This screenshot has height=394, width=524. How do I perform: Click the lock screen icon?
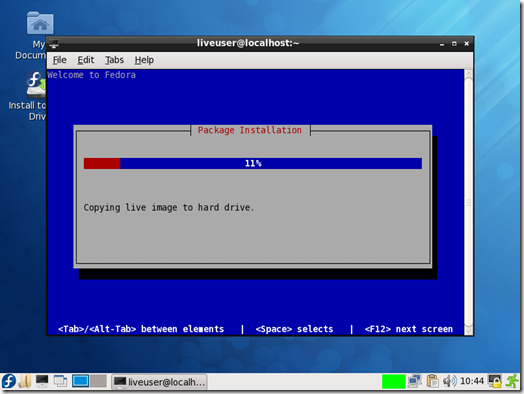coord(495,381)
